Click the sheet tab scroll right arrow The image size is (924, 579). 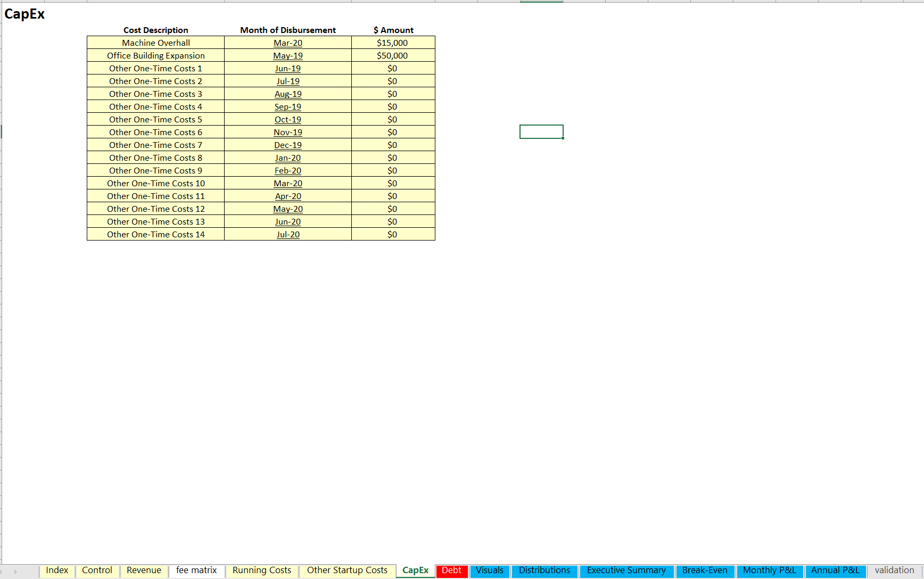[15, 572]
